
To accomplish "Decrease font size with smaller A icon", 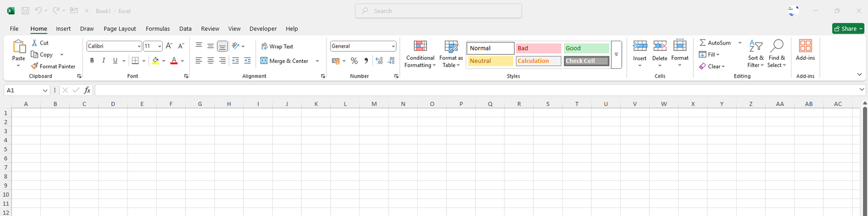I will (181, 46).
